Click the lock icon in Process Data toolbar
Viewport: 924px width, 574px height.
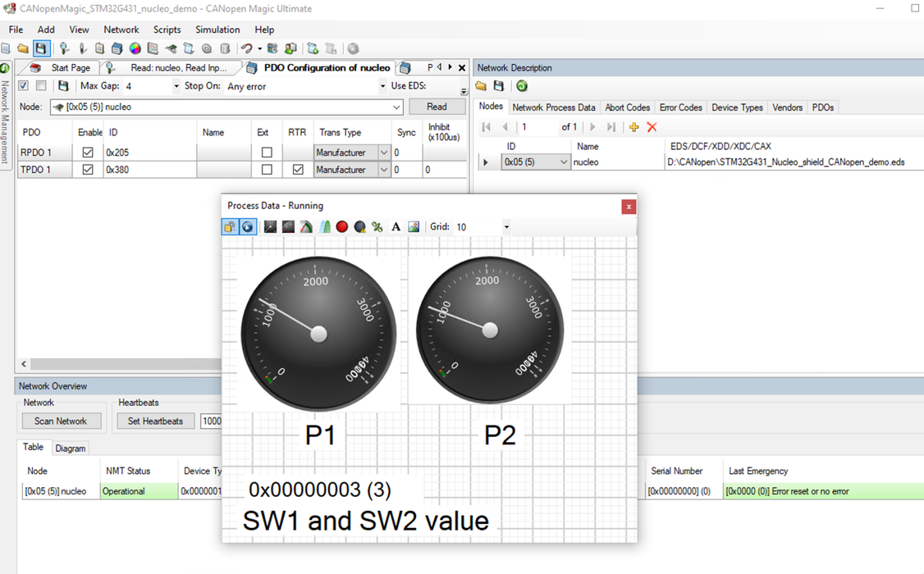[x=230, y=226]
